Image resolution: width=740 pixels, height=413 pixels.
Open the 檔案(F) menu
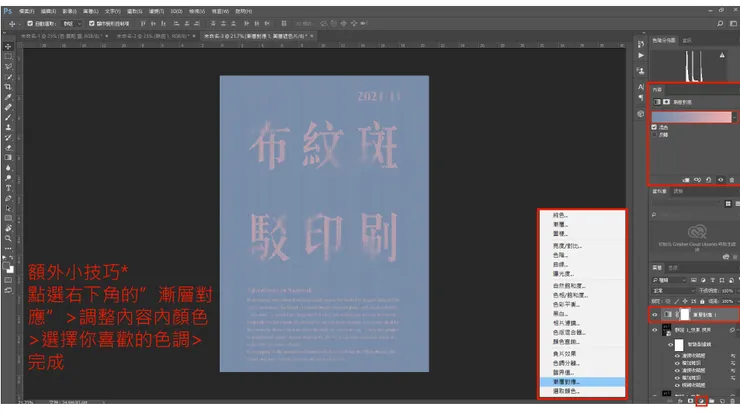point(26,11)
